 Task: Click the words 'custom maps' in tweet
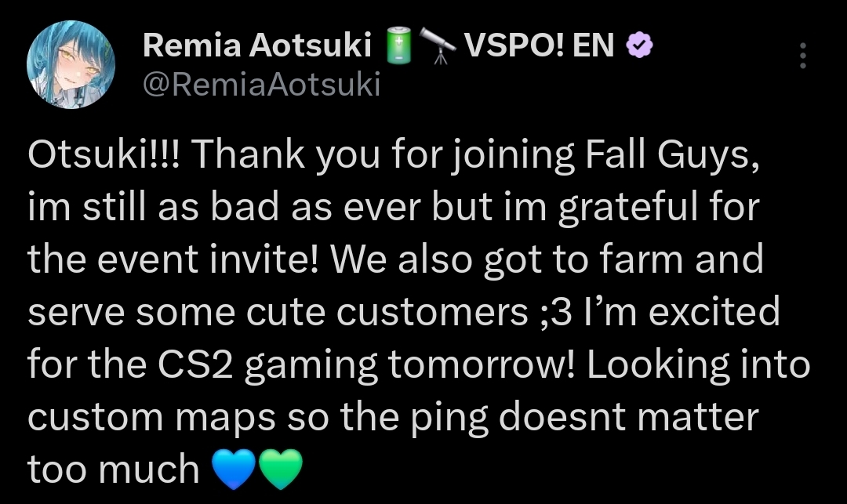coord(151,417)
